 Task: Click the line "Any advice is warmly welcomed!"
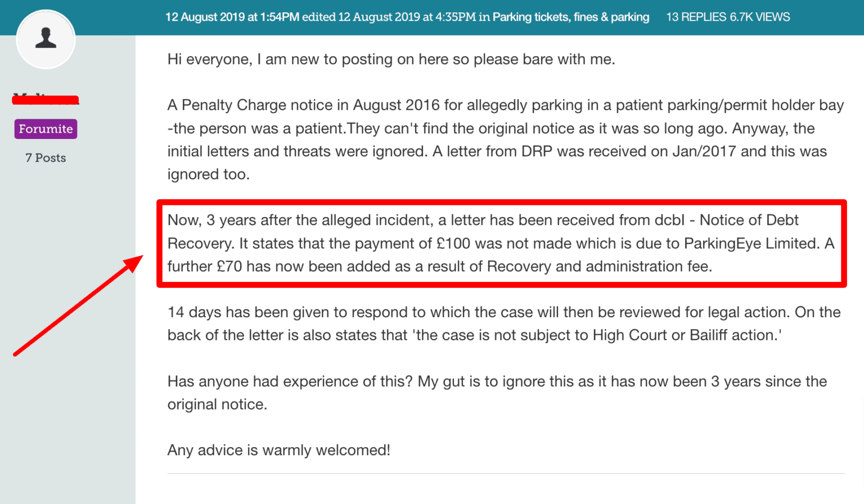coord(279,450)
